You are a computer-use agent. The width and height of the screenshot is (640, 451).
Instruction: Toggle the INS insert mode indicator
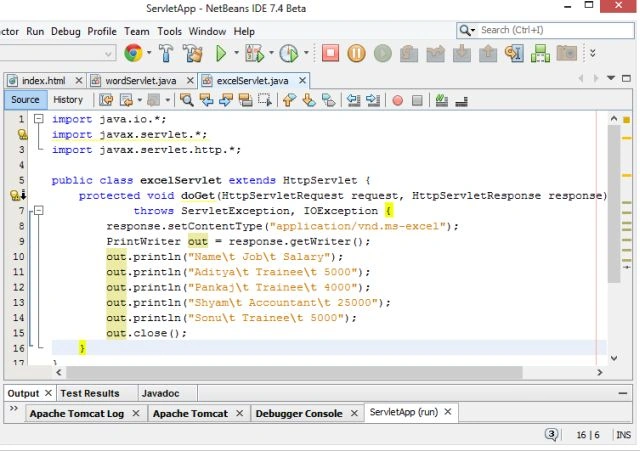click(x=623, y=435)
